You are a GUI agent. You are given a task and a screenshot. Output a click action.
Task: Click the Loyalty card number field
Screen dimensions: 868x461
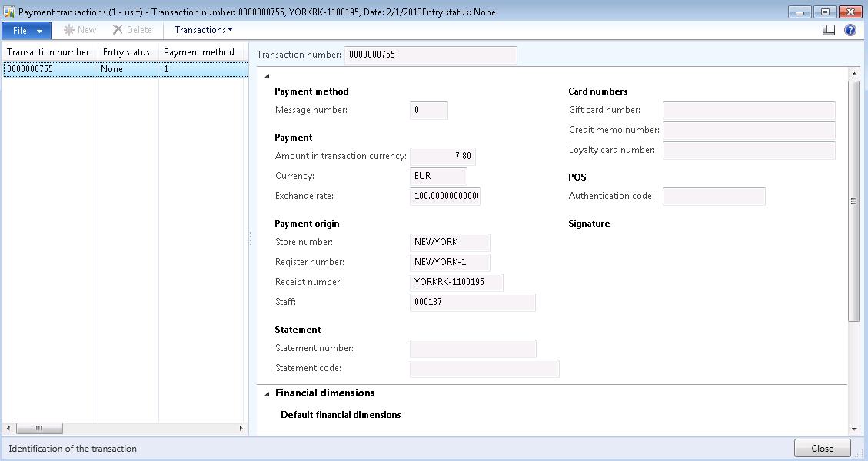pos(749,150)
